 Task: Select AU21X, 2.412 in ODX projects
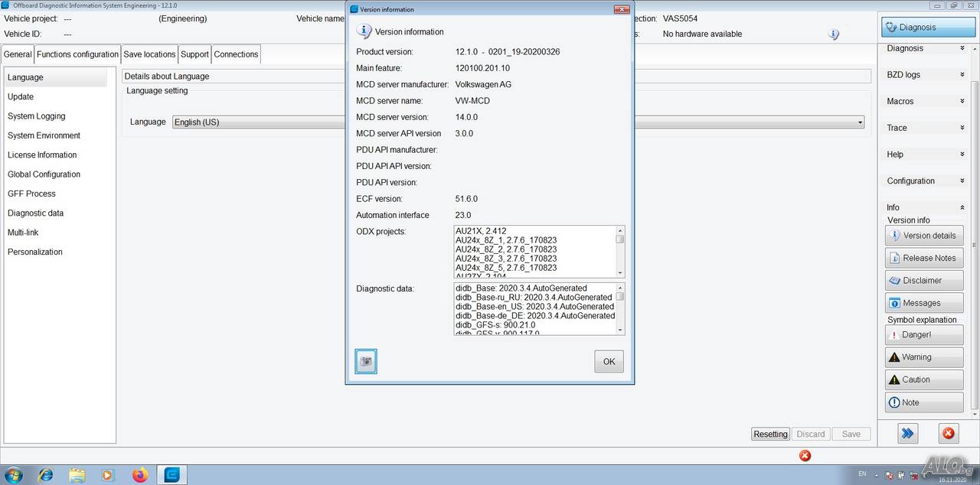pyautogui.click(x=481, y=231)
